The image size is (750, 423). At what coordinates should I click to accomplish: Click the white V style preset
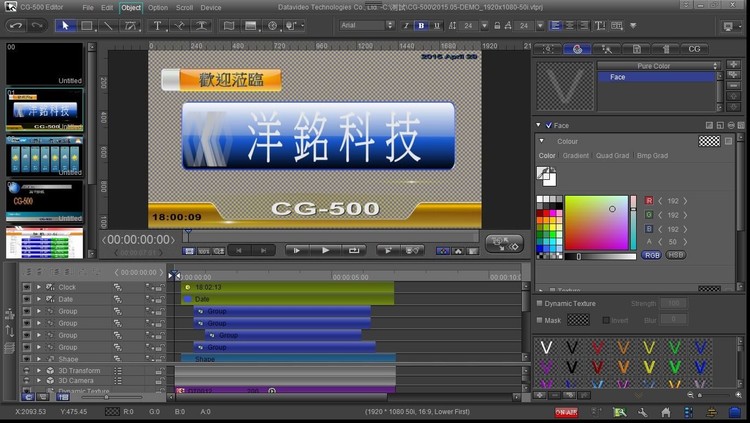(546, 347)
